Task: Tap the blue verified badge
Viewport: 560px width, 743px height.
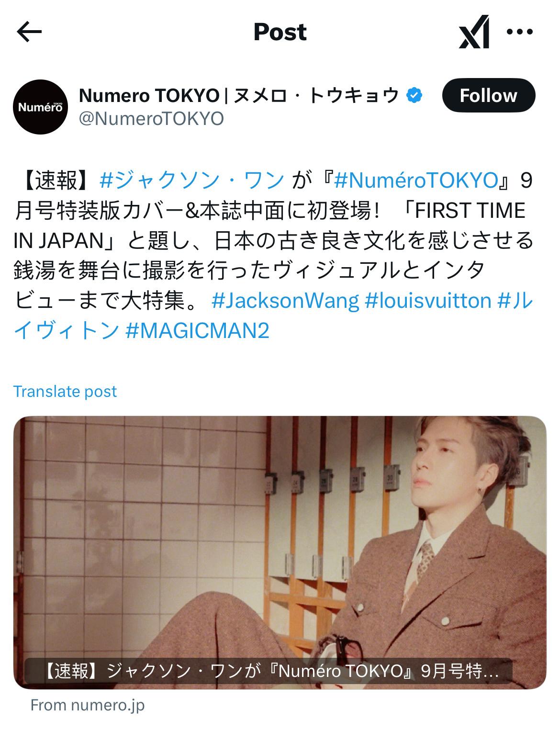Action: click(414, 95)
